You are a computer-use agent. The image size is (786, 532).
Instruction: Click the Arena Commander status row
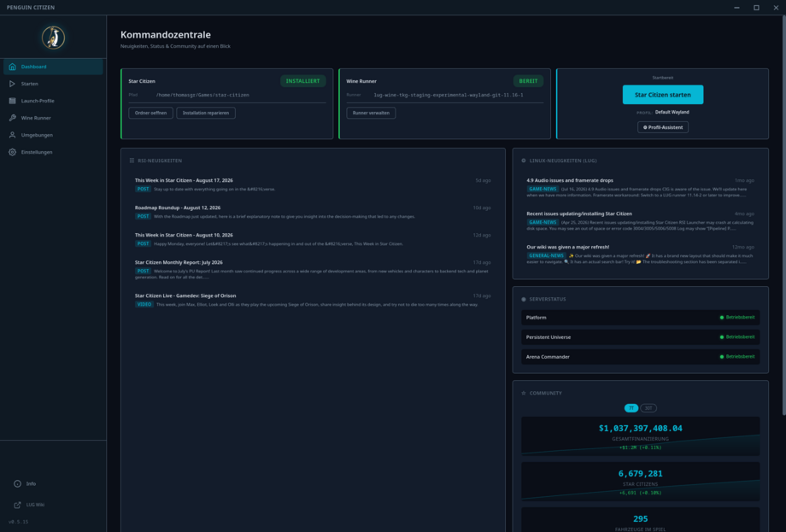click(640, 357)
